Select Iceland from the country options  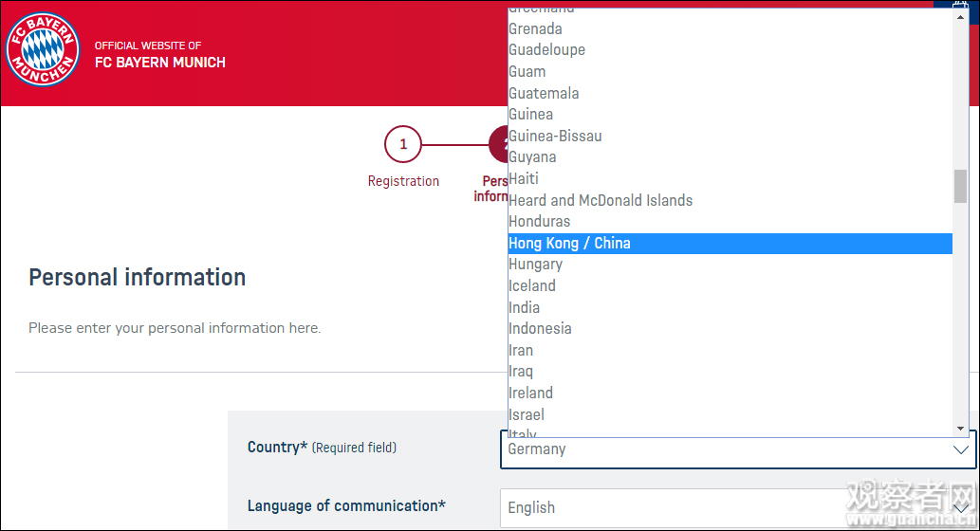(532, 286)
